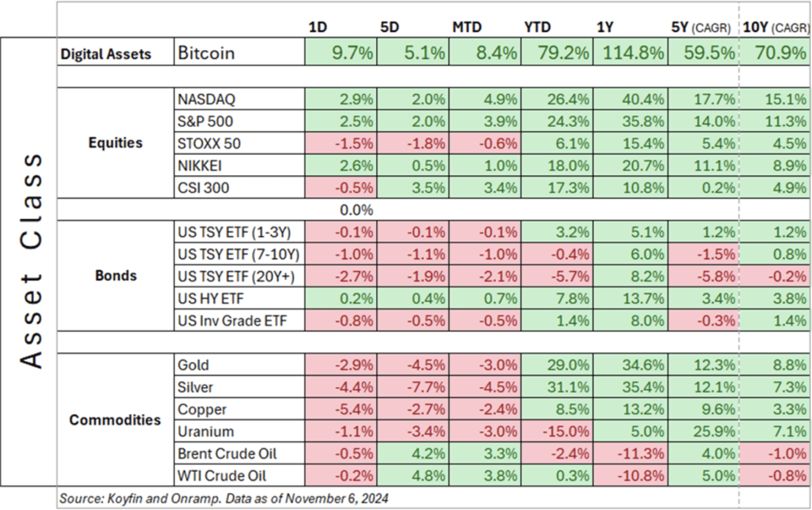Click the US HY ETF row label
The width and height of the screenshot is (812, 510).
click(x=210, y=299)
